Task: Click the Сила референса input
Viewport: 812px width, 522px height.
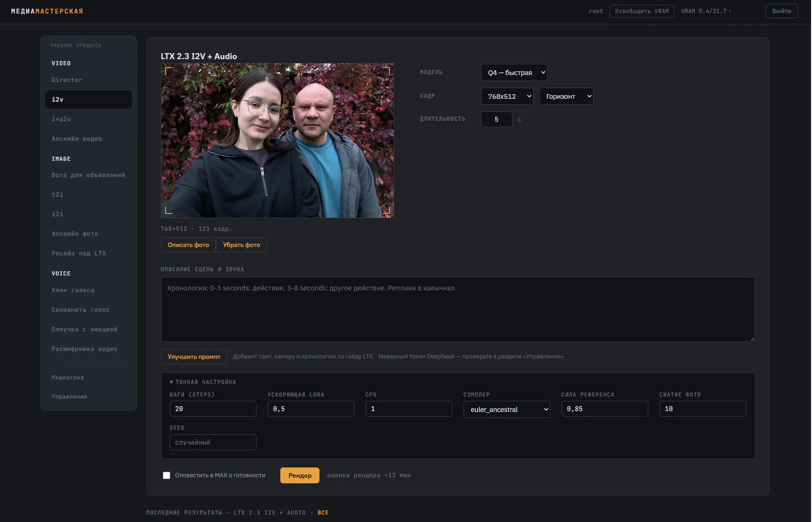Action: [605, 409]
